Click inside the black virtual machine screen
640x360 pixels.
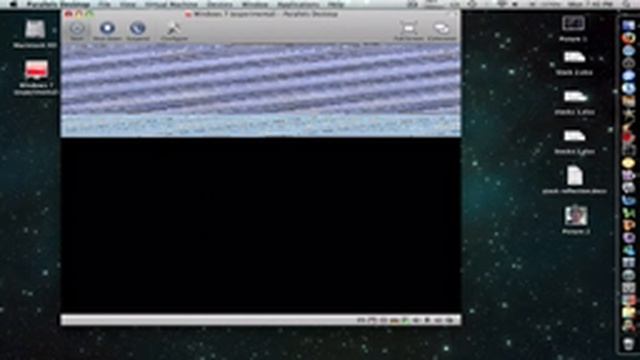(261, 225)
